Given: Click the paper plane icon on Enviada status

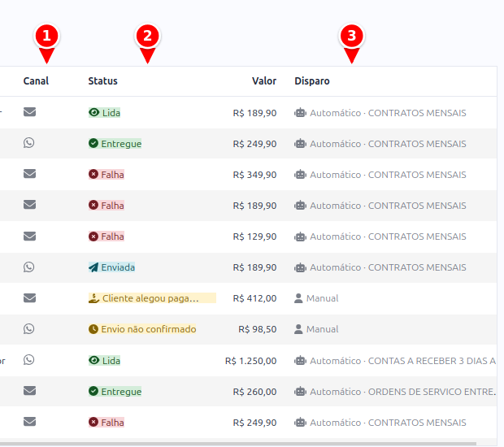Looking at the screenshot, I should pos(93,267).
